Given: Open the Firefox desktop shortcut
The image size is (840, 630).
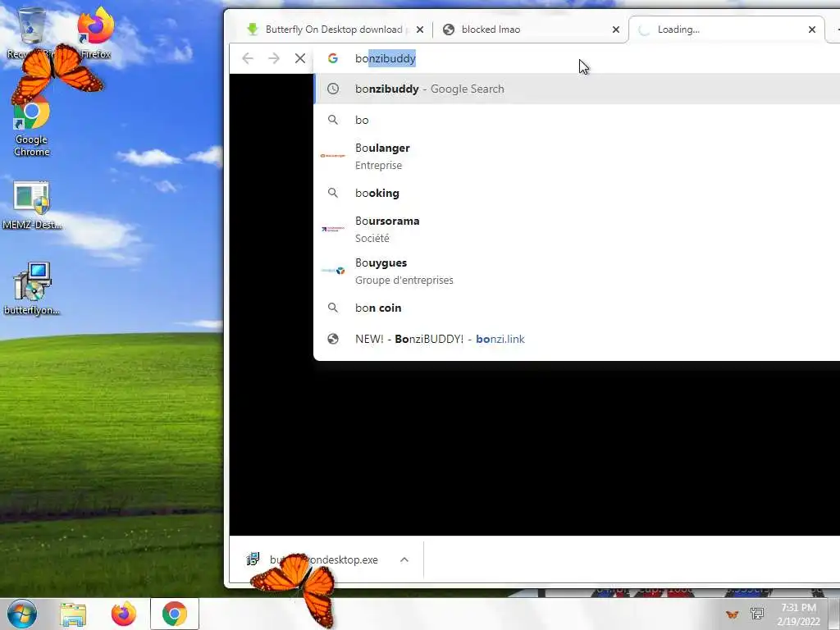Looking at the screenshot, I should click(x=95, y=32).
